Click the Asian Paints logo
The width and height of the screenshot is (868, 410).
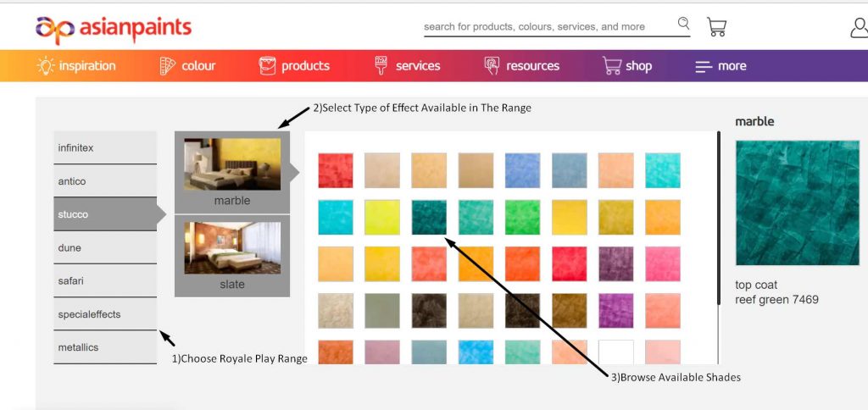[x=114, y=30]
